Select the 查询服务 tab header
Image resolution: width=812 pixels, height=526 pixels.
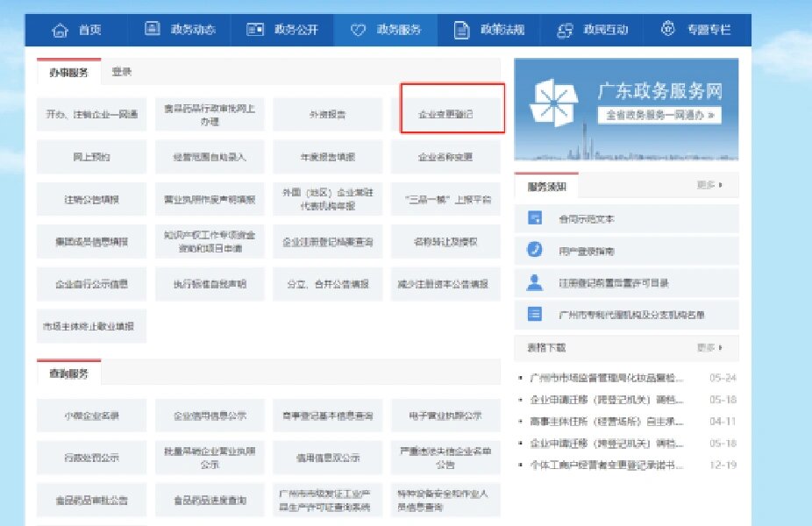69,373
